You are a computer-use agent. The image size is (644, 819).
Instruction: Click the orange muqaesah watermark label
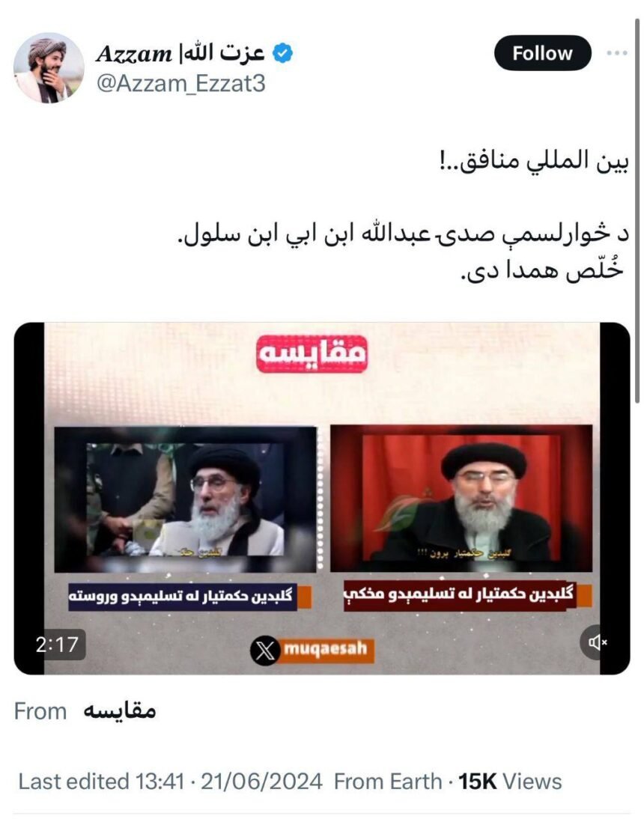pyautogui.click(x=327, y=651)
